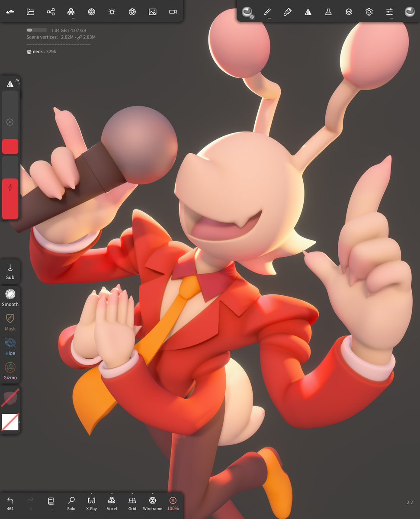Expand options arrow above Wireframe

152,493
